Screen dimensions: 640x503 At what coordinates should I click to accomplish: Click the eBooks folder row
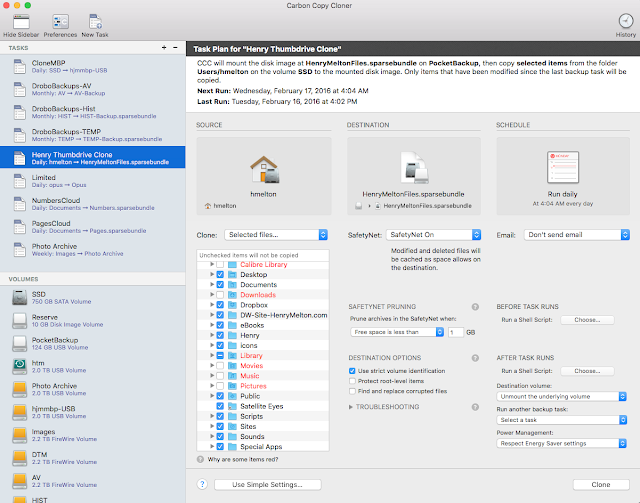coord(263,325)
